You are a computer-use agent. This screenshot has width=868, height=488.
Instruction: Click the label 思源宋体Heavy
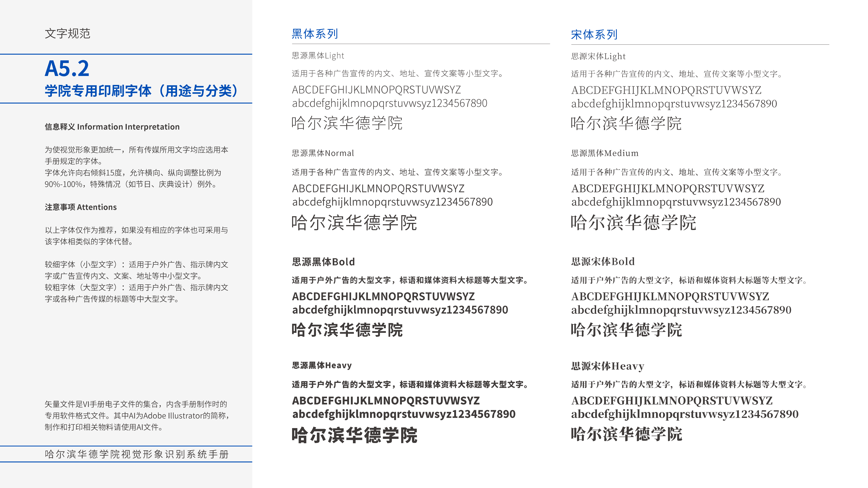(608, 366)
